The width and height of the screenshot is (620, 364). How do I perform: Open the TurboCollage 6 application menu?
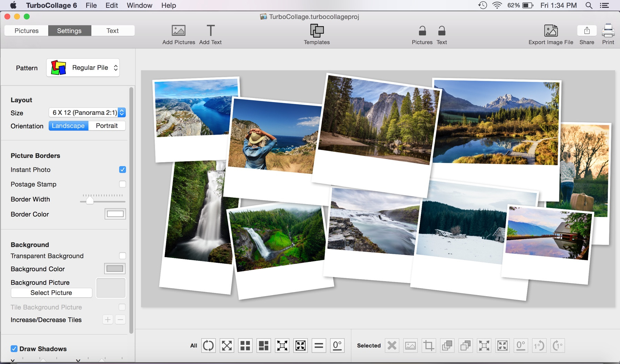[51, 5]
